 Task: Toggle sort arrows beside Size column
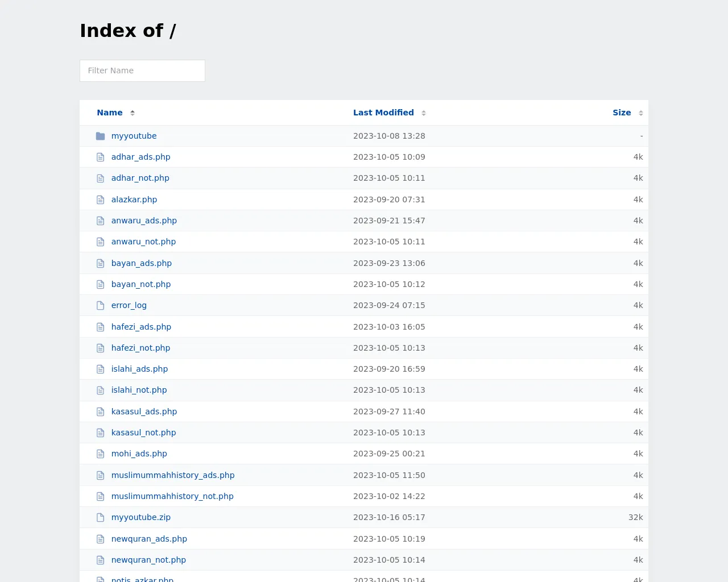tap(641, 113)
